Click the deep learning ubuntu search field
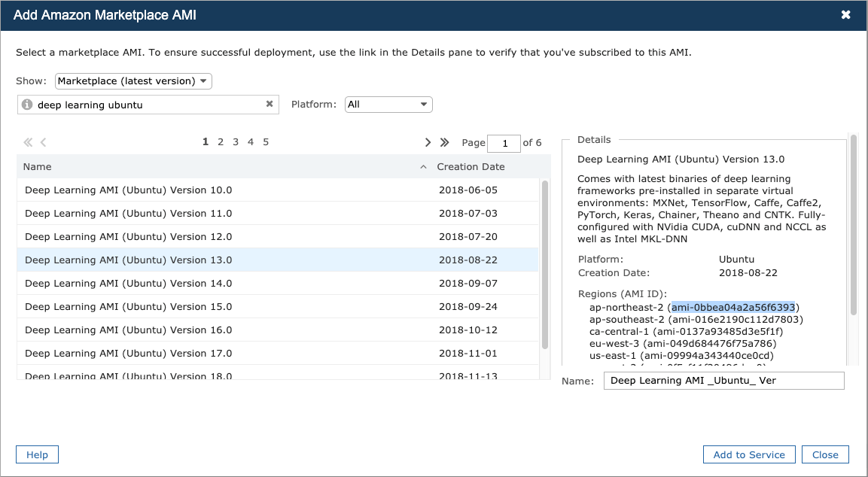 tap(148, 105)
